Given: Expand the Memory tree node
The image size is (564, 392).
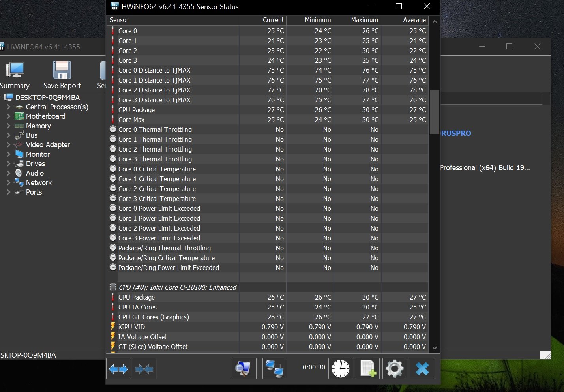Looking at the screenshot, I should [x=8, y=126].
